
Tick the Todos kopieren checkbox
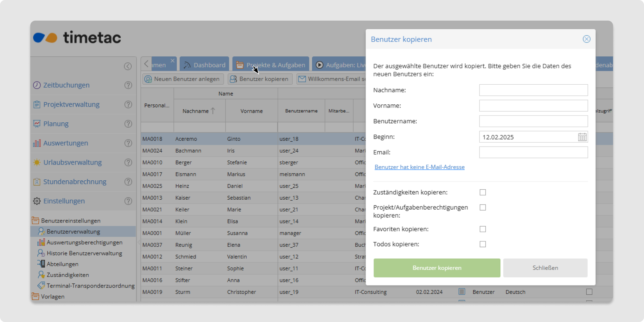tap(483, 244)
